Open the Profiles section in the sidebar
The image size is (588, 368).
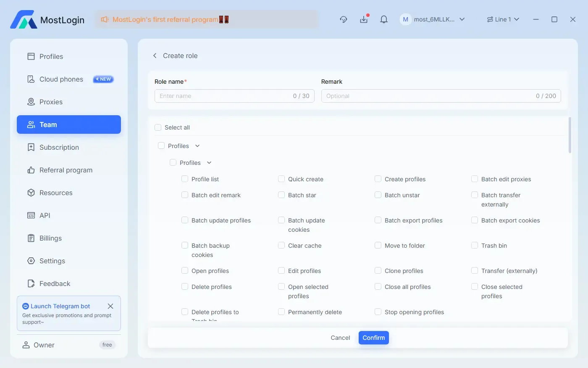[51, 56]
